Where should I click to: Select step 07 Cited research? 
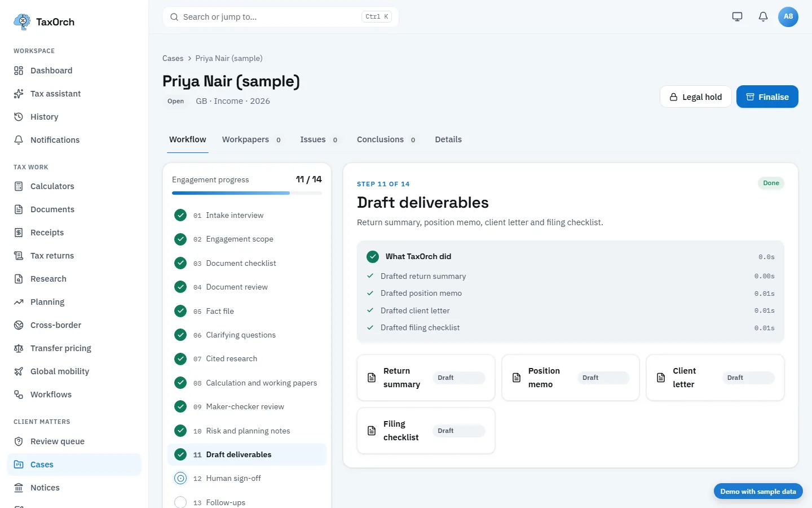pos(247,358)
